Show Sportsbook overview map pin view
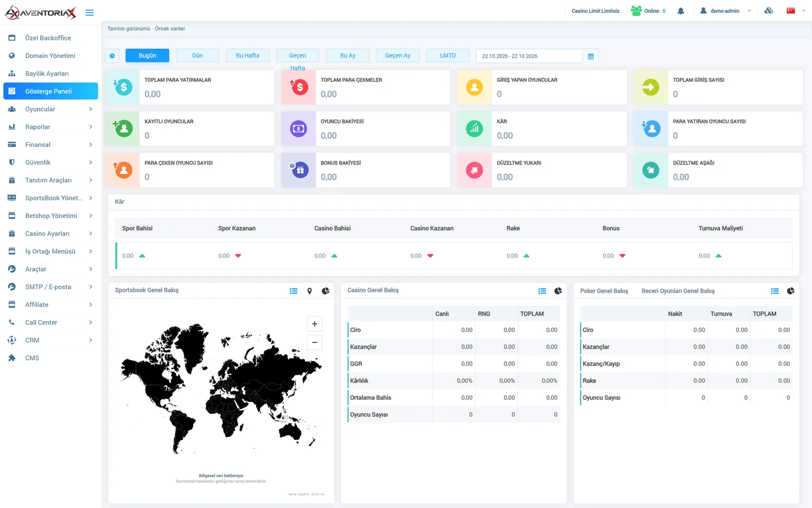This screenshot has height=508, width=812. point(310,291)
